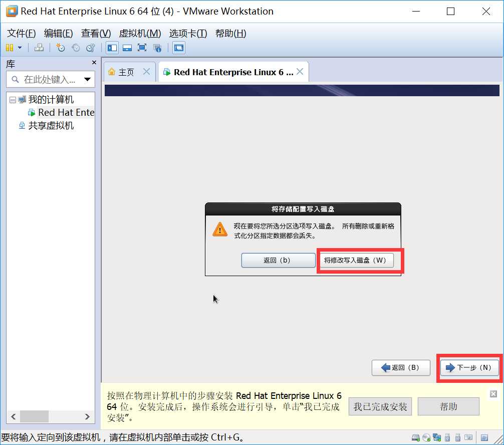Select Red Hat Enterprise VM tree item
This screenshot has width=504, height=445.
click(66, 113)
